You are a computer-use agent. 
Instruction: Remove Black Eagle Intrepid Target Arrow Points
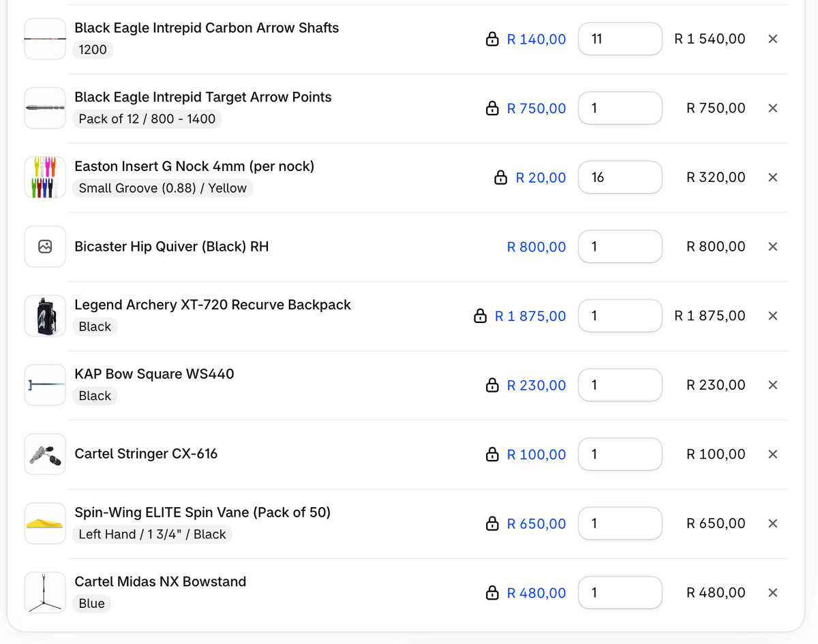(772, 108)
